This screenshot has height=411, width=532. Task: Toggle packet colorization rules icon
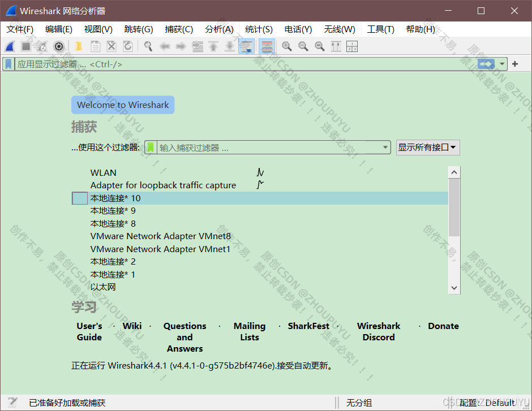(x=267, y=46)
